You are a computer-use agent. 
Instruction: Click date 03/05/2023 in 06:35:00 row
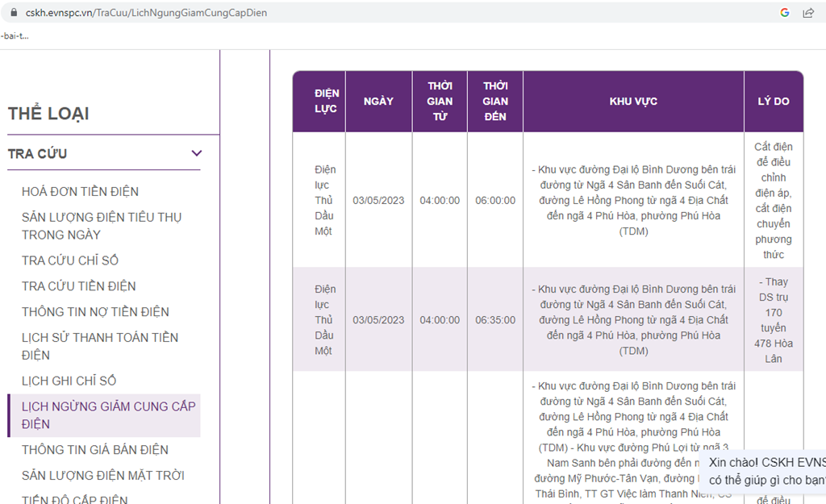378,320
